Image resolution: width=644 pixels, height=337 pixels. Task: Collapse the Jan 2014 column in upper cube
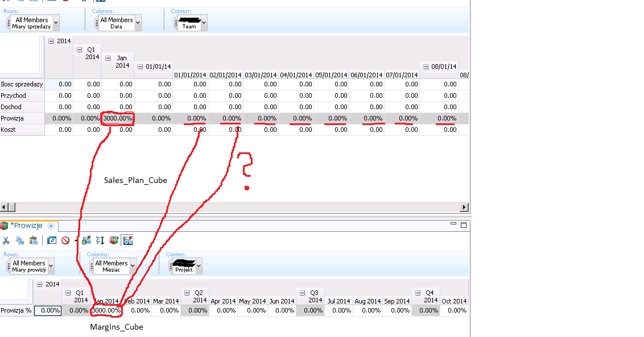coord(108,58)
